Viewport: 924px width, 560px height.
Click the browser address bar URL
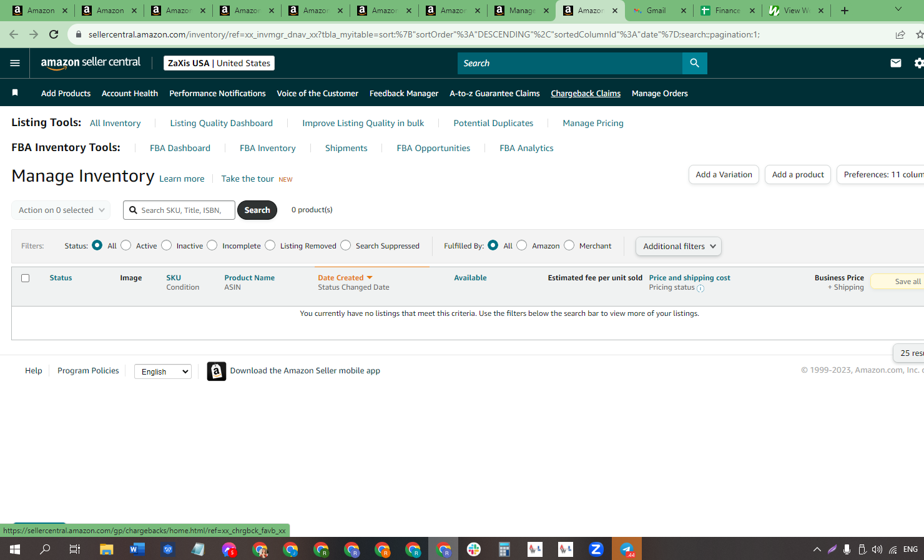click(424, 34)
